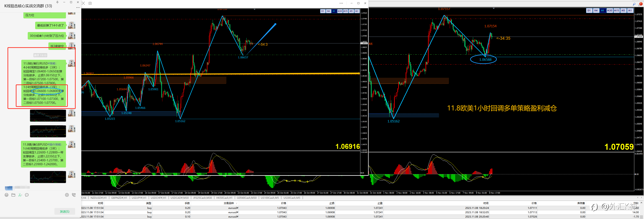Viewport: 644px width, 219px height.
Task: Click close time 2023.11.08 18:20:24
Action: tap(477, 208)
